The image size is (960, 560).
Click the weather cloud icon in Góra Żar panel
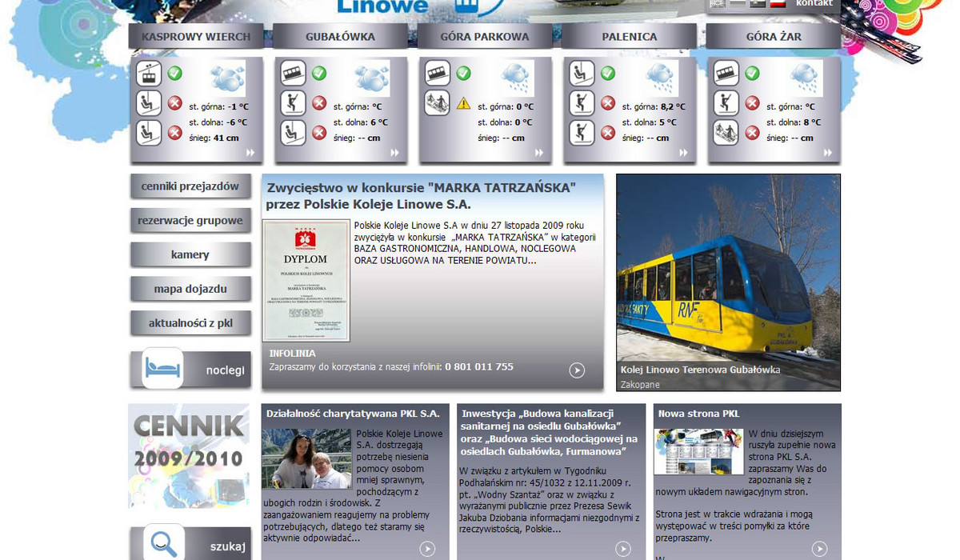806,78
